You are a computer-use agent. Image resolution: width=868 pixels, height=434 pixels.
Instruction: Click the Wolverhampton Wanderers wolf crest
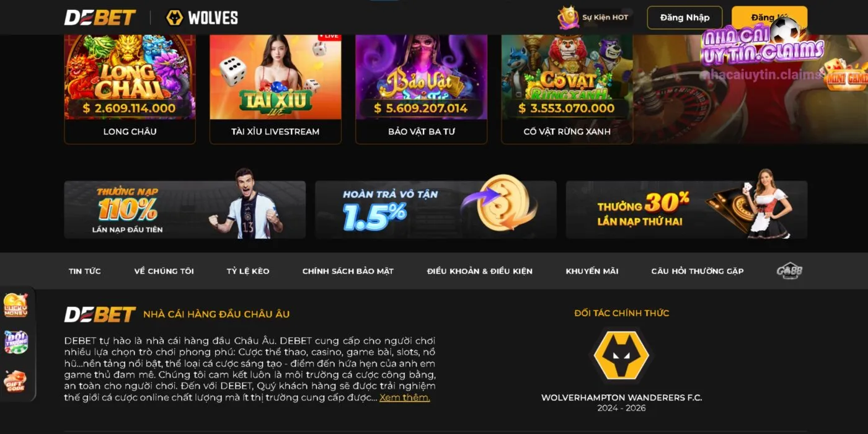[621, 356]
